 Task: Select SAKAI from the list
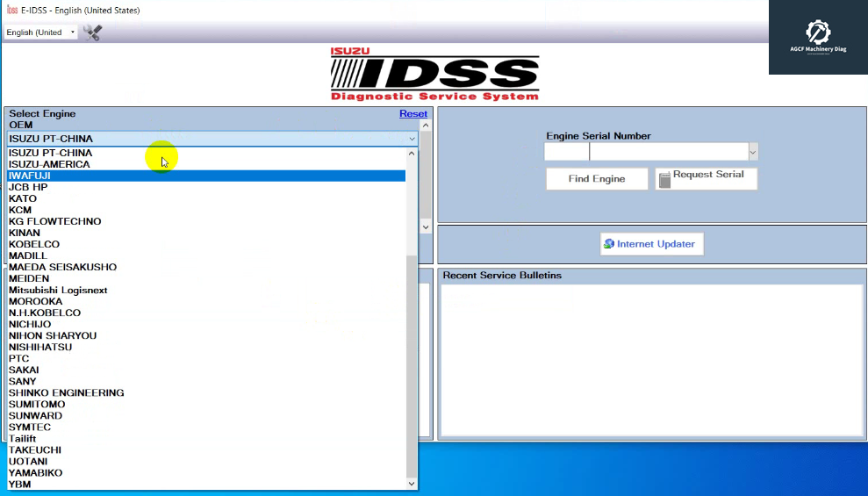coord(206,370)
